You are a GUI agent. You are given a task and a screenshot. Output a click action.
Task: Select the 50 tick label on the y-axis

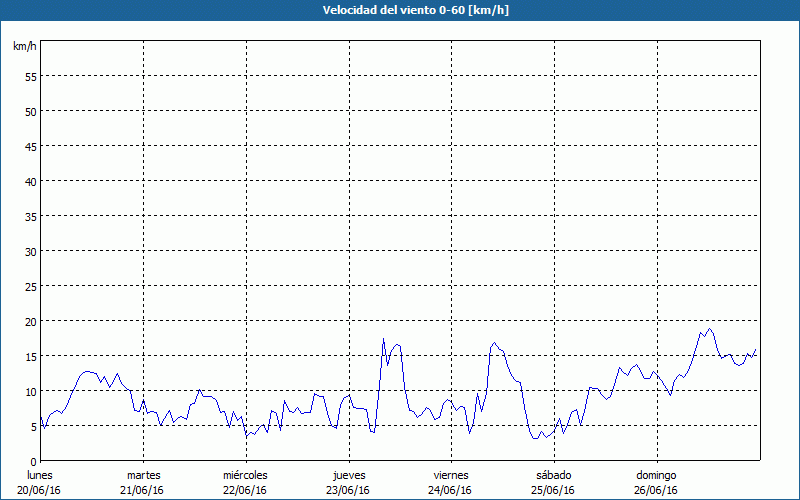pos(30,111)
